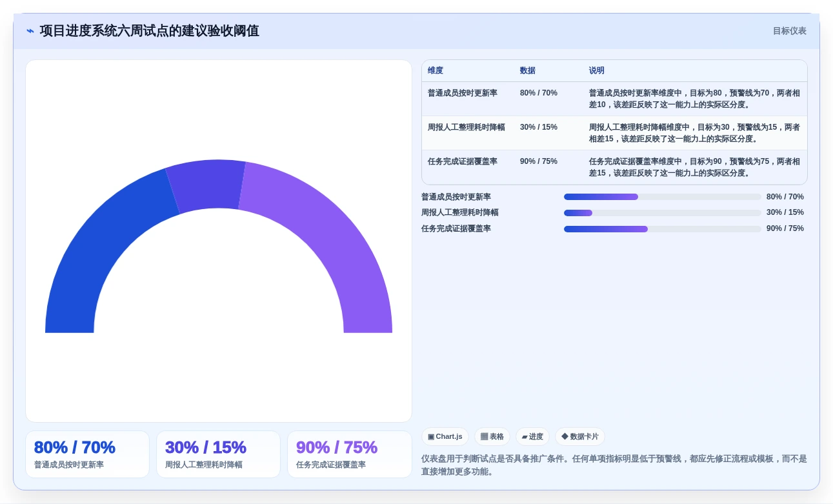Click the 表格 tag chip
Screen dimensions: 833x504
click(492, 437)
